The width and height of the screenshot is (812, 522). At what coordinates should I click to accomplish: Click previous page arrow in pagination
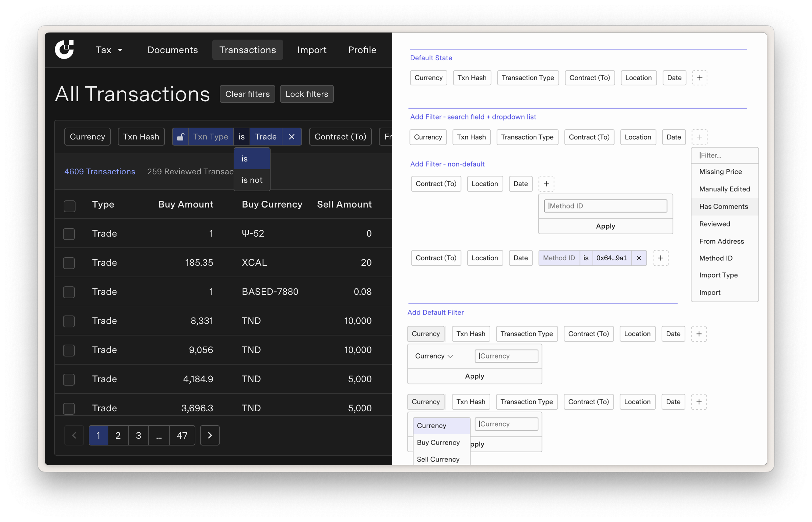74,436
